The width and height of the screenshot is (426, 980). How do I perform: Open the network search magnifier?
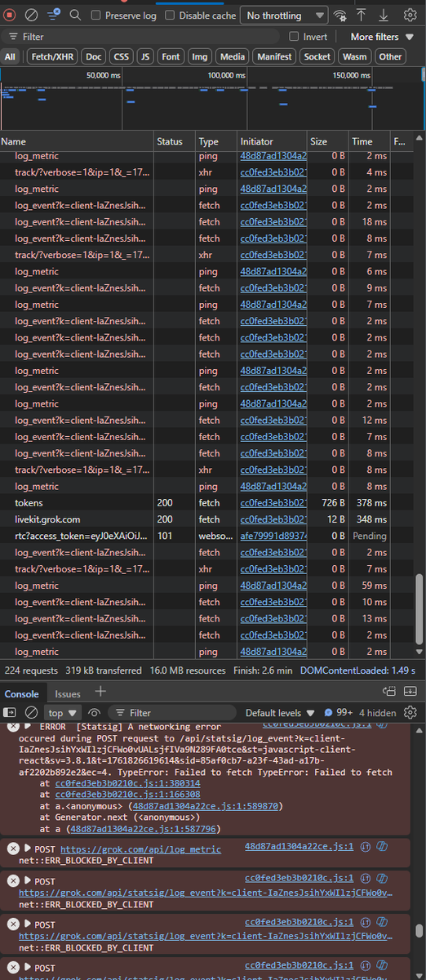[x=75, y=15]
